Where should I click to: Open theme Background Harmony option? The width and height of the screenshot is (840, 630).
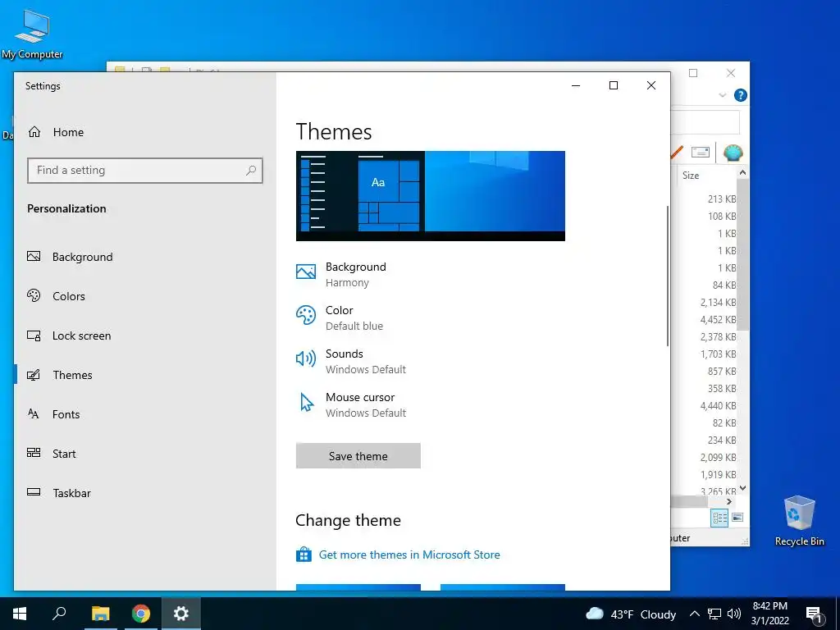(x=340, y=274)
